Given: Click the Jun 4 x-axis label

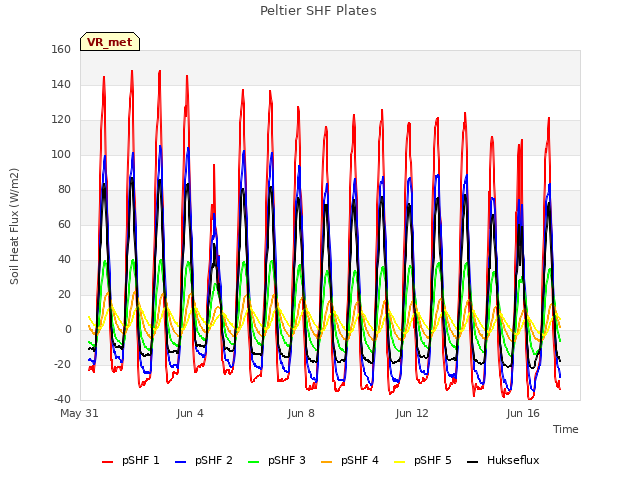Looking at the screenshot, I should [190, 413].
